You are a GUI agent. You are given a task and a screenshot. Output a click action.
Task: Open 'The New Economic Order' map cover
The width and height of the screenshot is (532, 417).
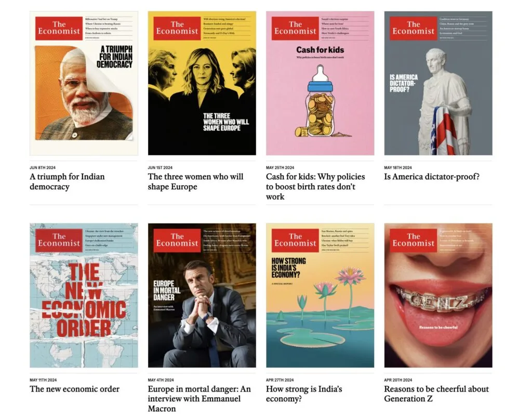pos(84,295)
